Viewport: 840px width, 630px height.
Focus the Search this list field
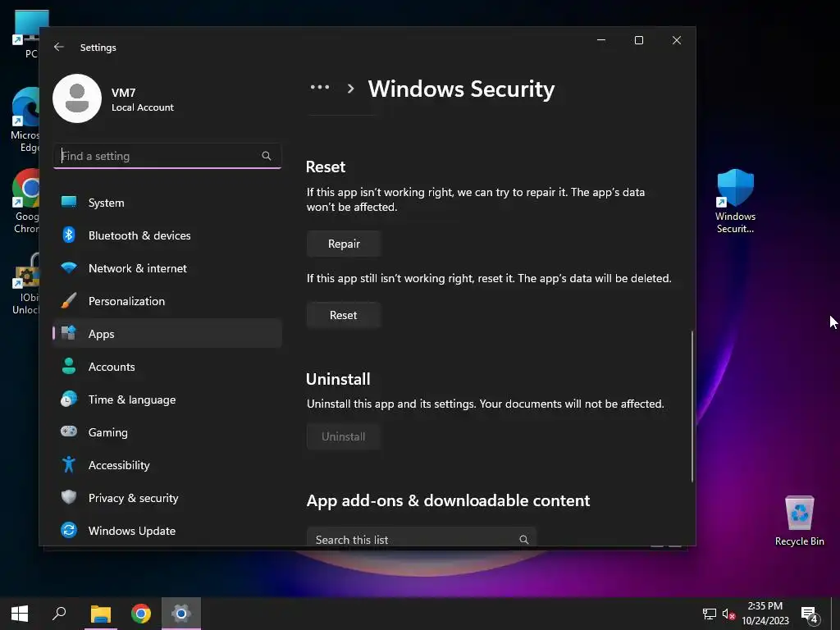click(422, 537)
